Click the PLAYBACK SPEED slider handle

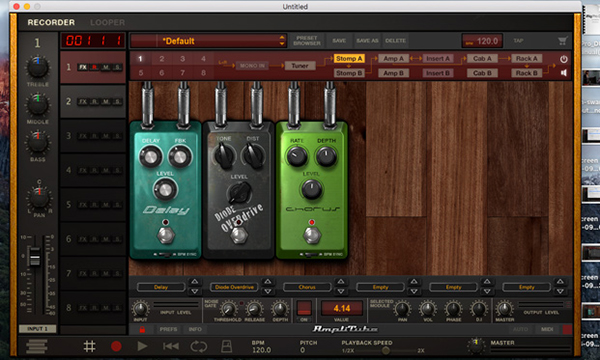point(386,350)
